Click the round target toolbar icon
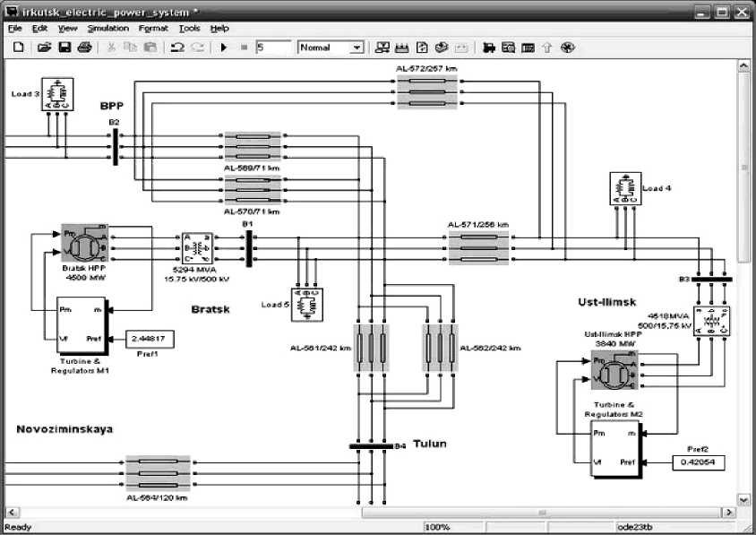 pos(568,47)
